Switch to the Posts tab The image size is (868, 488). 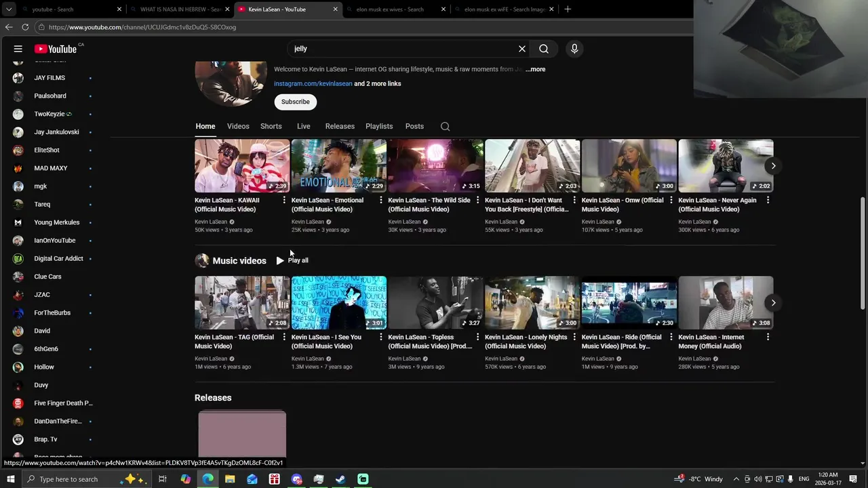click(414, 126)
